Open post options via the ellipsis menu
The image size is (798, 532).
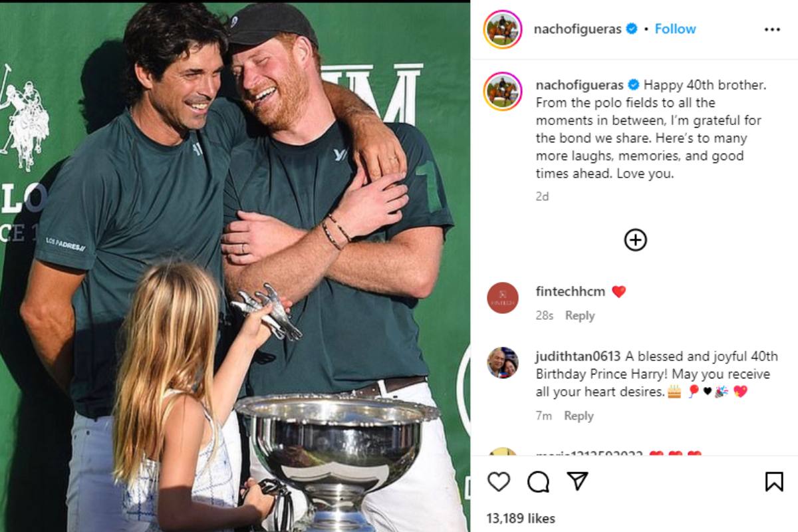click(772, 28)
